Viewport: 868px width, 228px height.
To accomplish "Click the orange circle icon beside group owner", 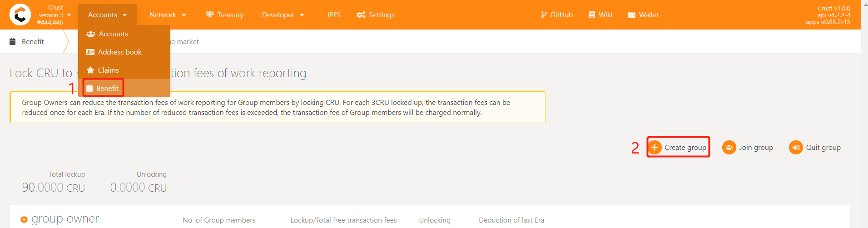I will point(24,220).
